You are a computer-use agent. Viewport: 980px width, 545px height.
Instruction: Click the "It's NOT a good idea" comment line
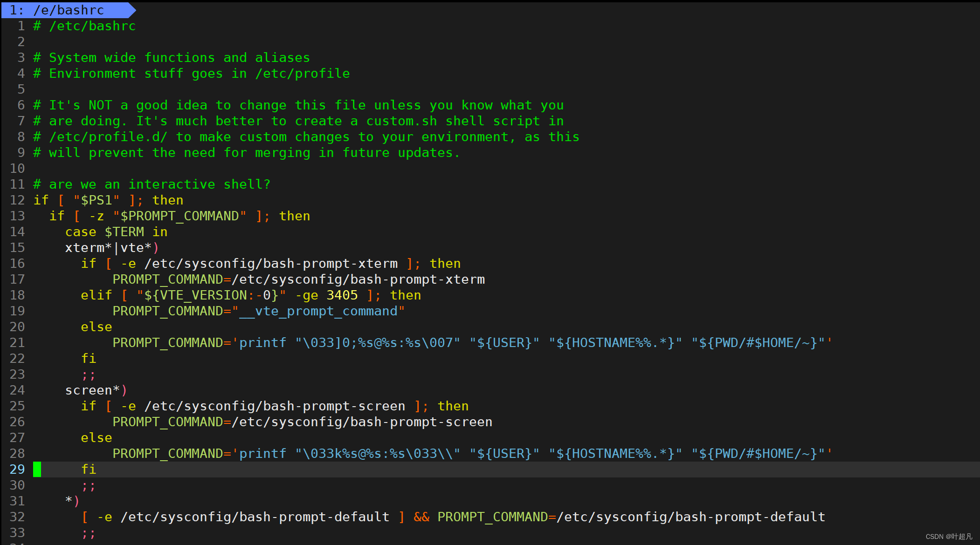pyautogui.click(x=298, y=105)
